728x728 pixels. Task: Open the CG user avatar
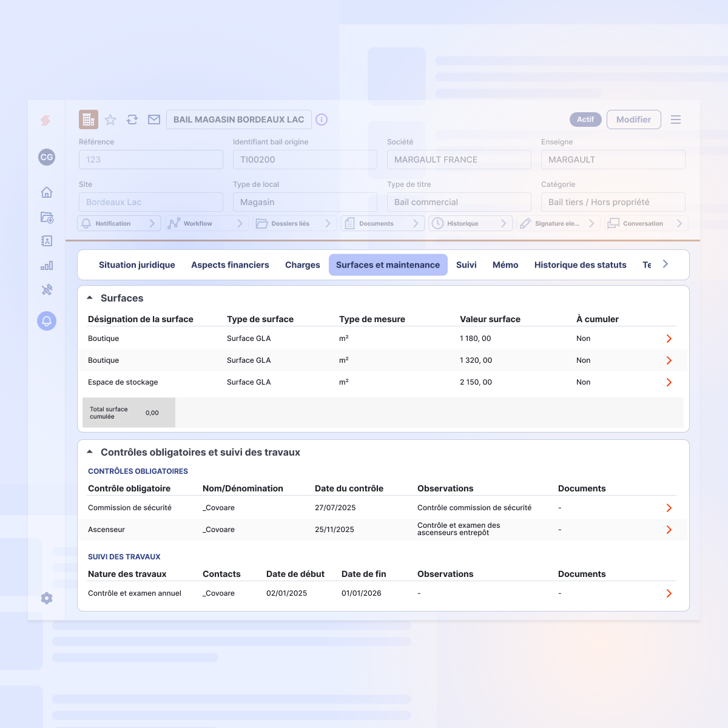coord(47,157)
